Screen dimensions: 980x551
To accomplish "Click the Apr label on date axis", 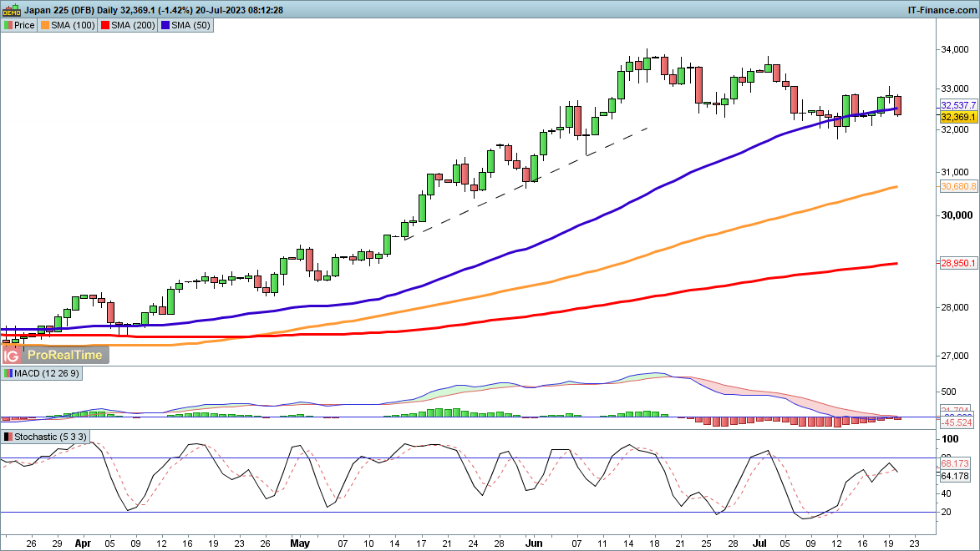I will tap(83, 543).
